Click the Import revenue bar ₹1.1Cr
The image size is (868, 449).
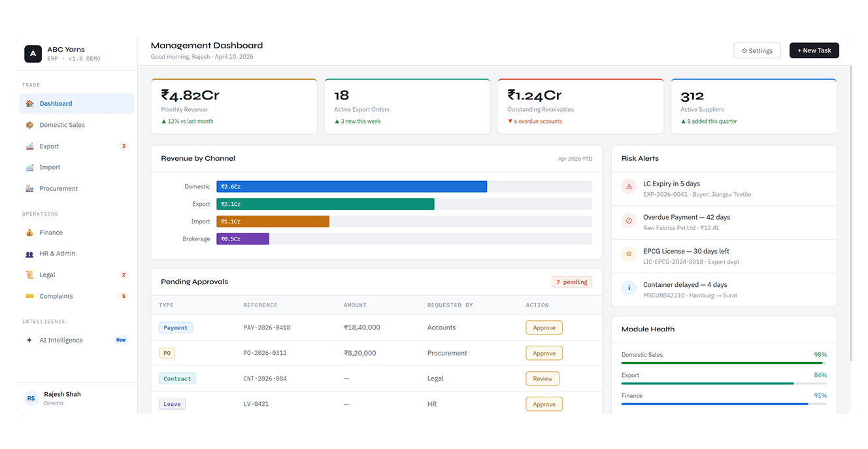click(273, 222)
